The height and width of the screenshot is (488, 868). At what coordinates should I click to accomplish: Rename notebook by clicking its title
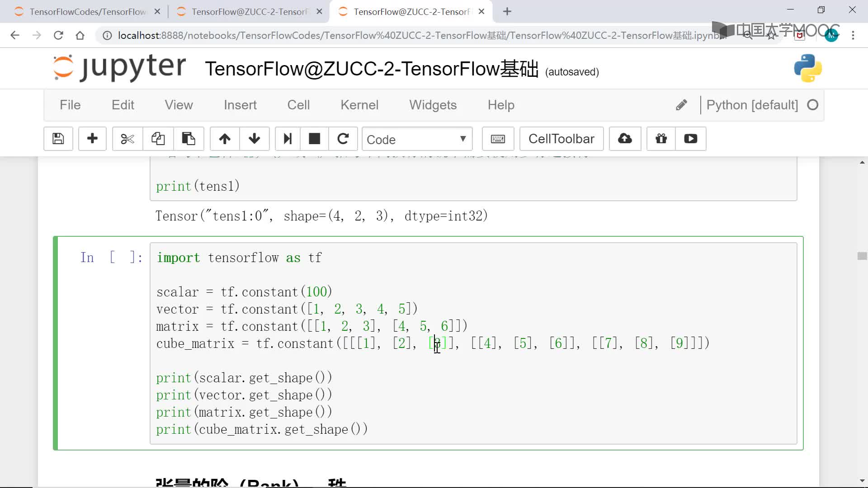(372, 69)
